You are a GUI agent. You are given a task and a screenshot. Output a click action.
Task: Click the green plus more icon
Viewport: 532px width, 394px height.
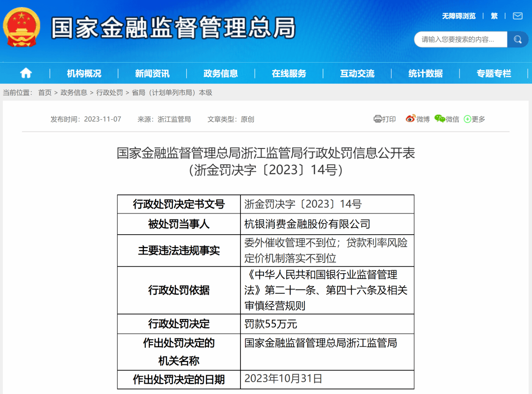[x=467, y=119]
